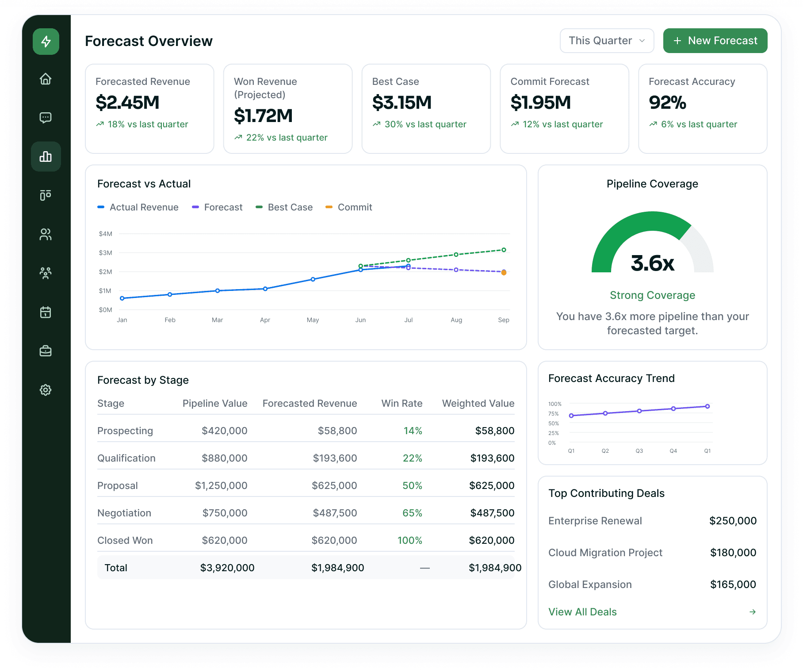Select the Global Expansion deal
The height and width of the screenshot is (672, 803).
pyautogui.click(x=652, y=584)
